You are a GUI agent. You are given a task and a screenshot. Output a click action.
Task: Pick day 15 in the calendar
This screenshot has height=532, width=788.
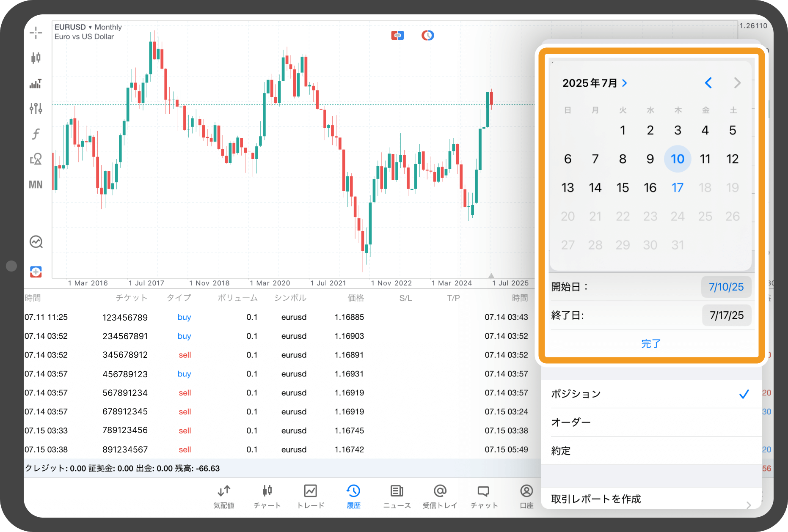[x=623, y=188]
